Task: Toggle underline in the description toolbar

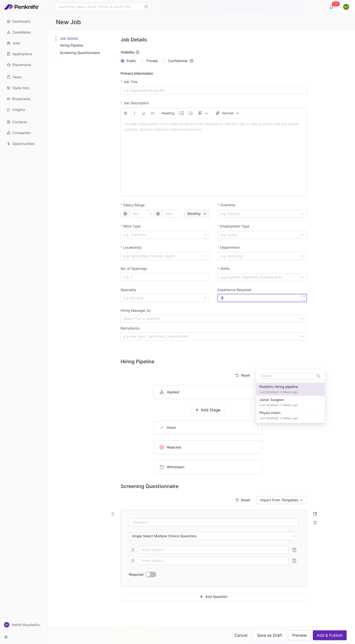Action: tap(143, 113)
